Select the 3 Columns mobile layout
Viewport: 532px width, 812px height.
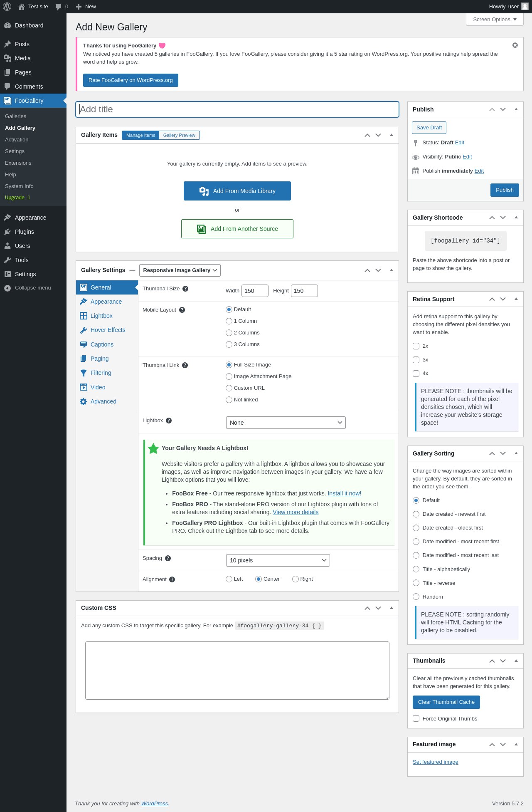pyautogui.click(x=229, y=344)
